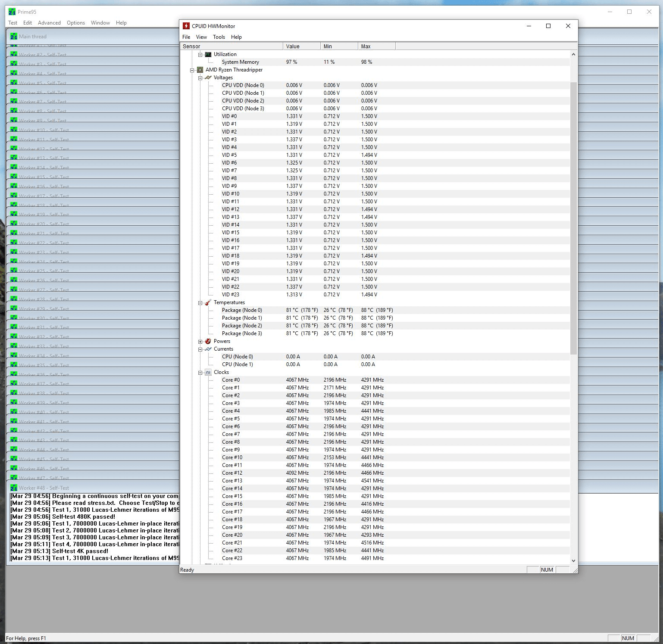663x644 pixels.
Task: Click the Temperatures thermometer icon
Action: pos(208,302)
